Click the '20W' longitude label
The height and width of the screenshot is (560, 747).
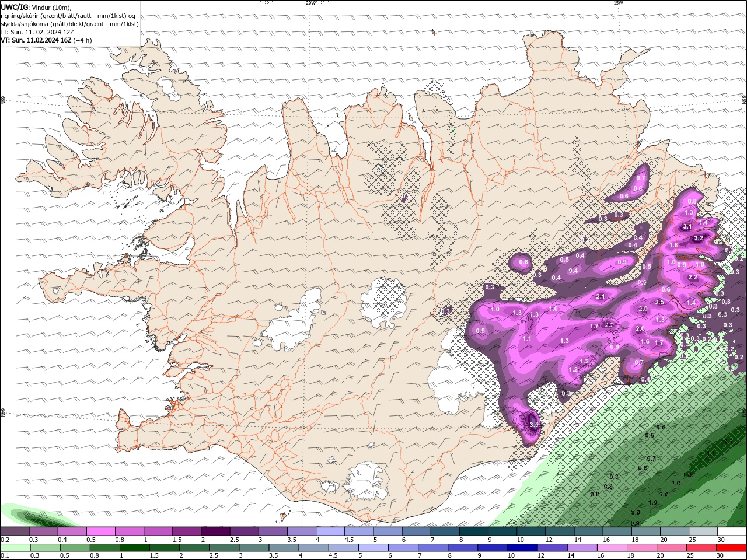pos(310,3)
